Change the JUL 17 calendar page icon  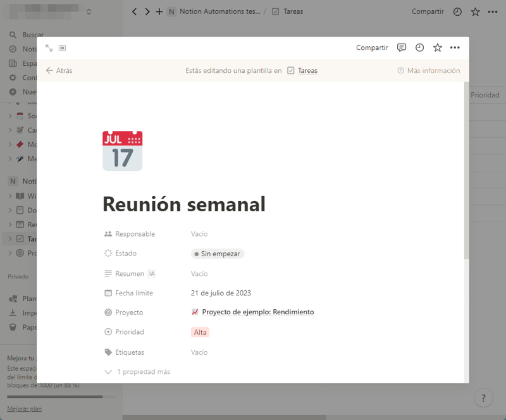pyautogui.click(x=122, y=151)
